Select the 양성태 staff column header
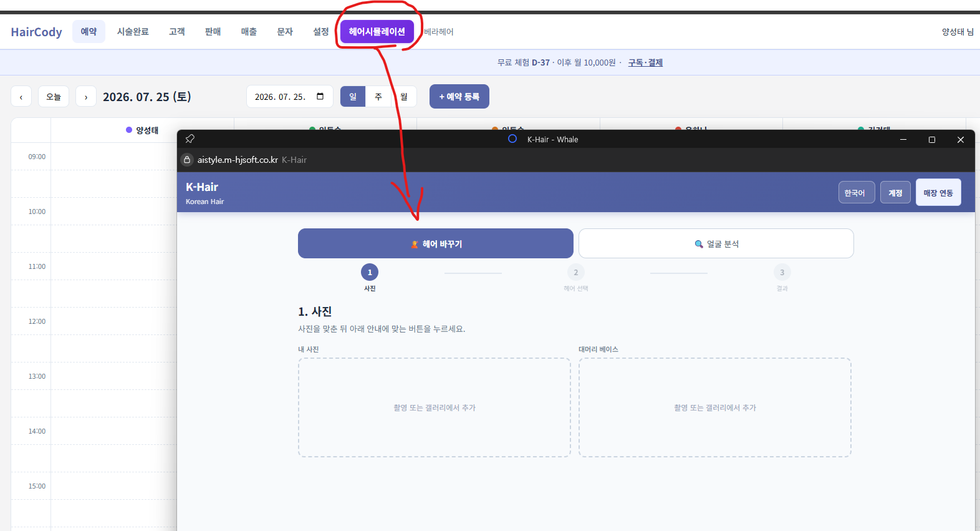This screenshot has height=531, width=980. 142,130
